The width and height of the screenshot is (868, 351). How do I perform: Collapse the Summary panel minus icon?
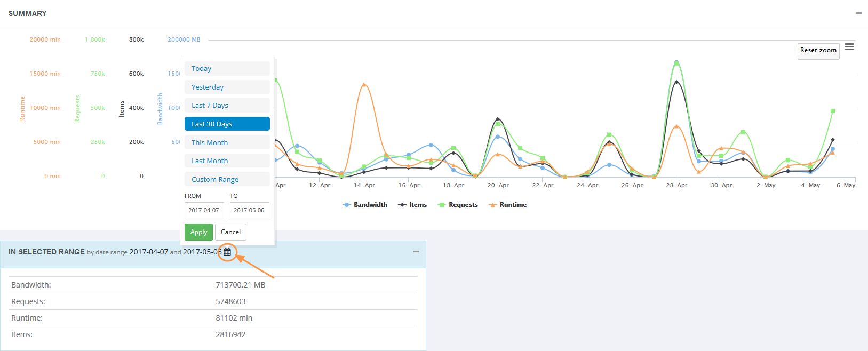tap(859, 13)
